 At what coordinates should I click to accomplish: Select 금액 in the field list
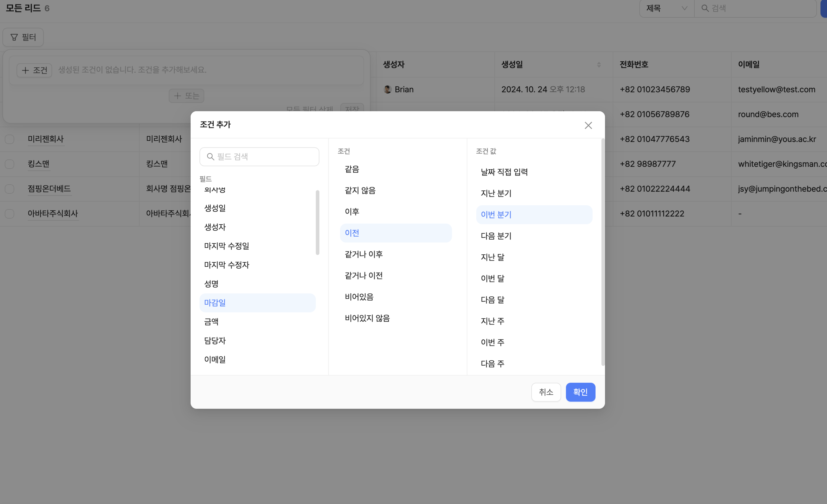pos(212,322)
